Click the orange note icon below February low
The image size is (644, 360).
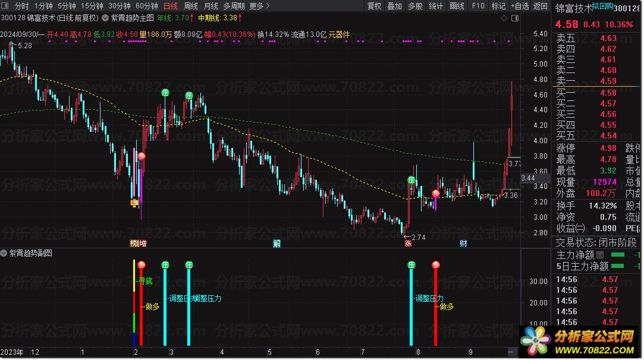134,203
